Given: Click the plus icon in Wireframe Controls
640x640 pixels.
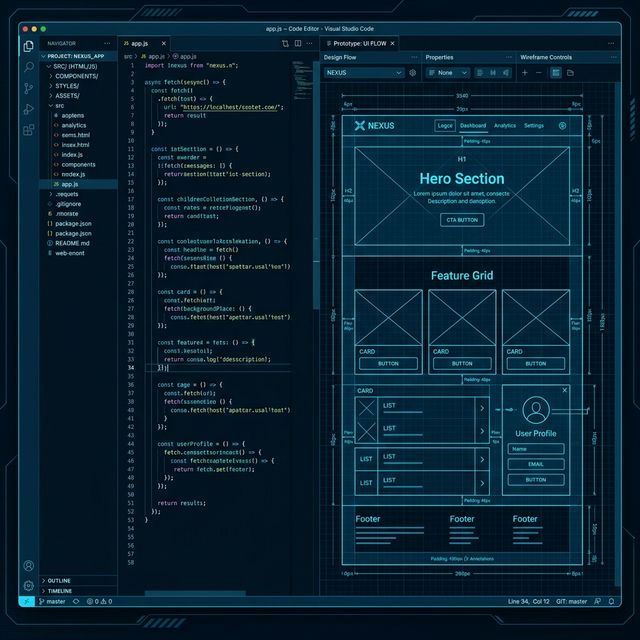Looking at the screenshot, I should click(x=525, y=73).
